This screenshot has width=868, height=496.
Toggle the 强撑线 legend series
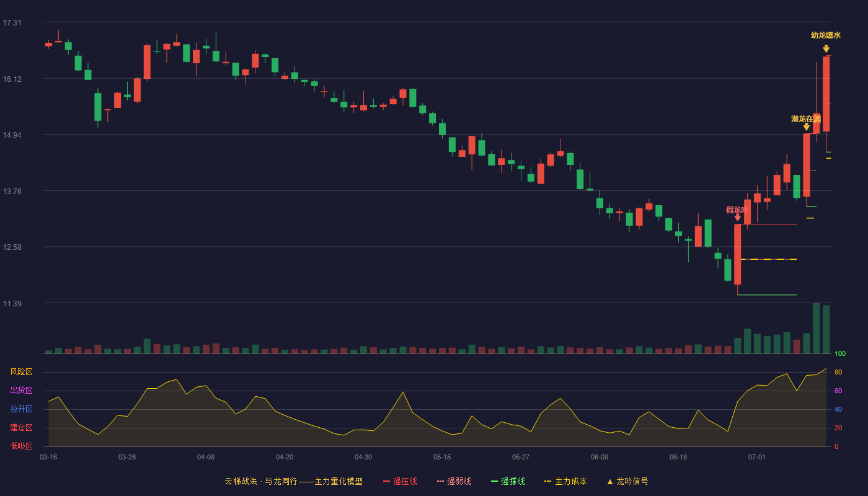(508, 481)
